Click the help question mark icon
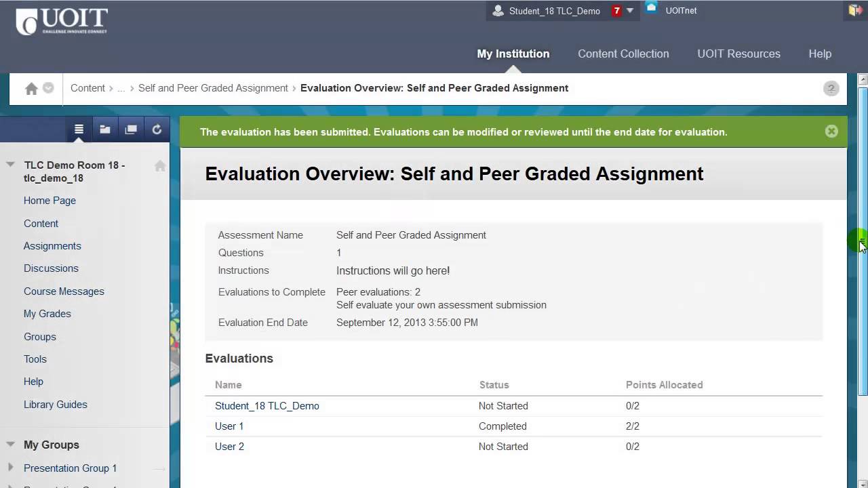This screenshot has width=868, height=488. tap(831, 89)
